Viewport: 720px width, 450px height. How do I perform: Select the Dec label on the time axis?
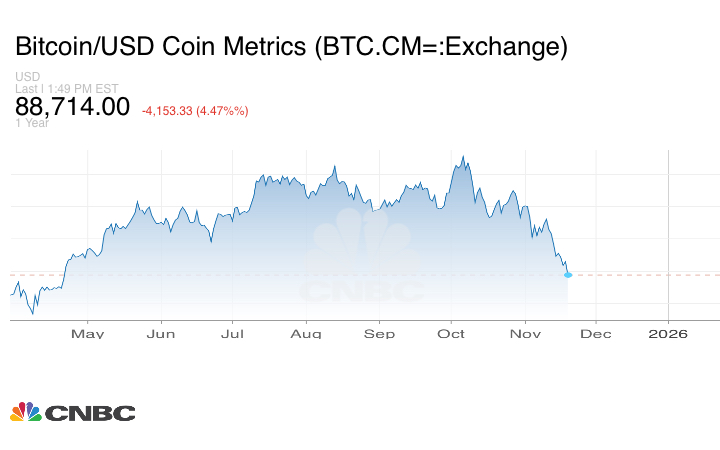tap(596, 334)
